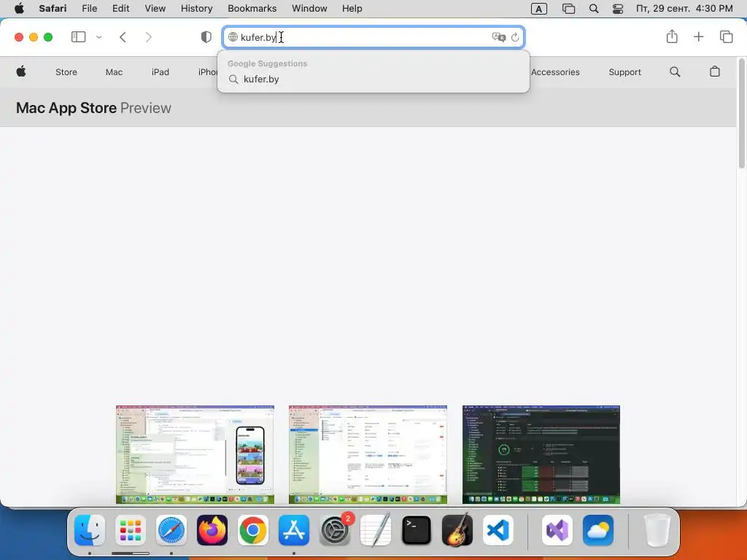Click the search icon on Apple website nav
The width and height of the screenshot is (747, 560).
675,71
